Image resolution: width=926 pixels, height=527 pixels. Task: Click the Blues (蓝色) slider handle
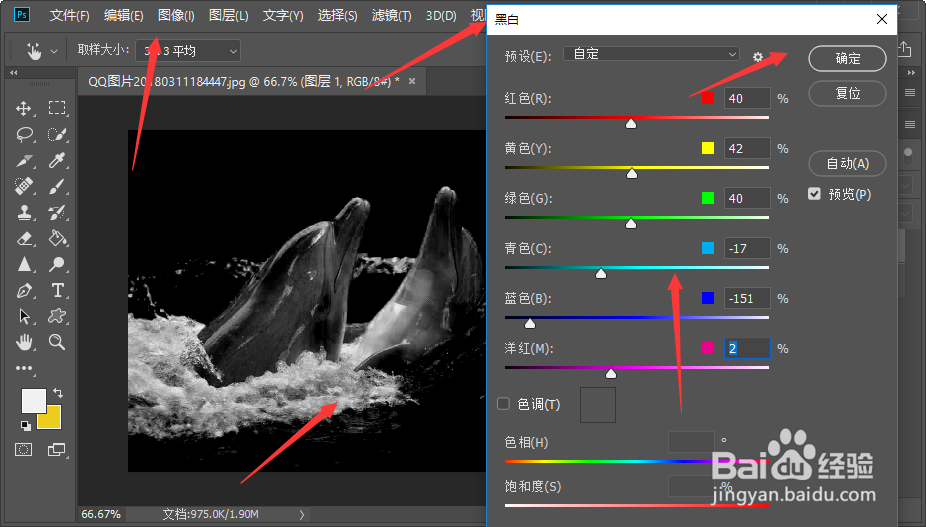click(x=530, y=323)
